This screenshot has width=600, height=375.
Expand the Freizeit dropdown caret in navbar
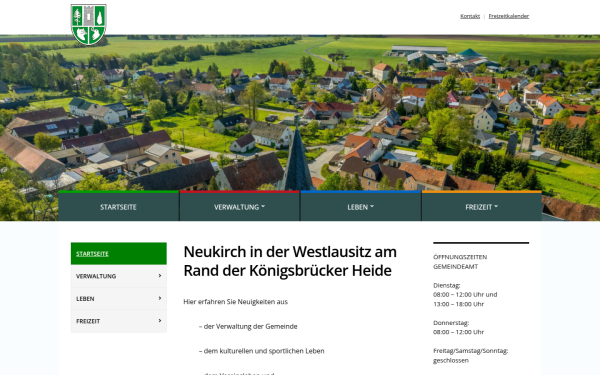point(496,207)
